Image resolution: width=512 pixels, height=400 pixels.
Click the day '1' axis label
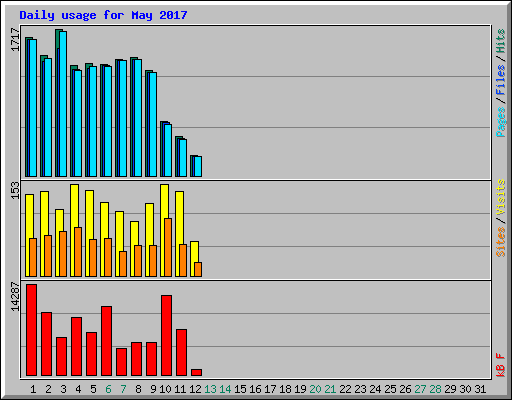[x=33, y=389]
